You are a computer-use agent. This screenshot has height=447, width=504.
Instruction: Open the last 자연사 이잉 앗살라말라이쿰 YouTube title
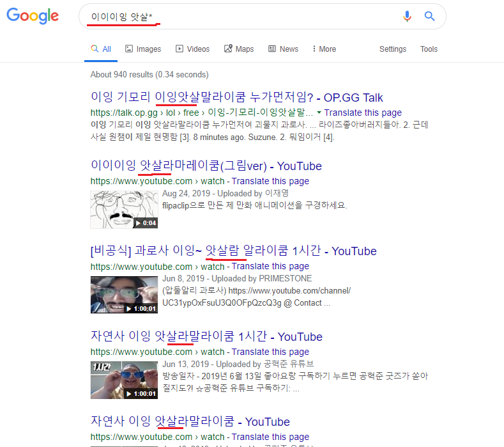tap(190, 421)
